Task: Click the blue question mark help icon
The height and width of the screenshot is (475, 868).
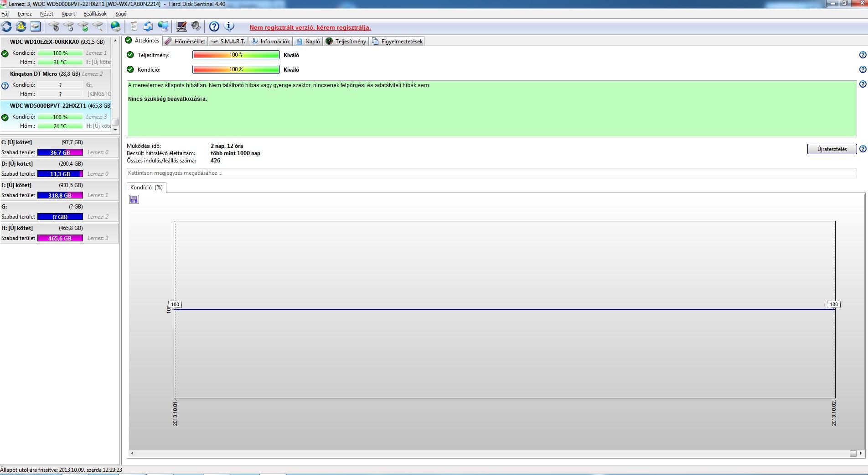Action: pos(214,26)
